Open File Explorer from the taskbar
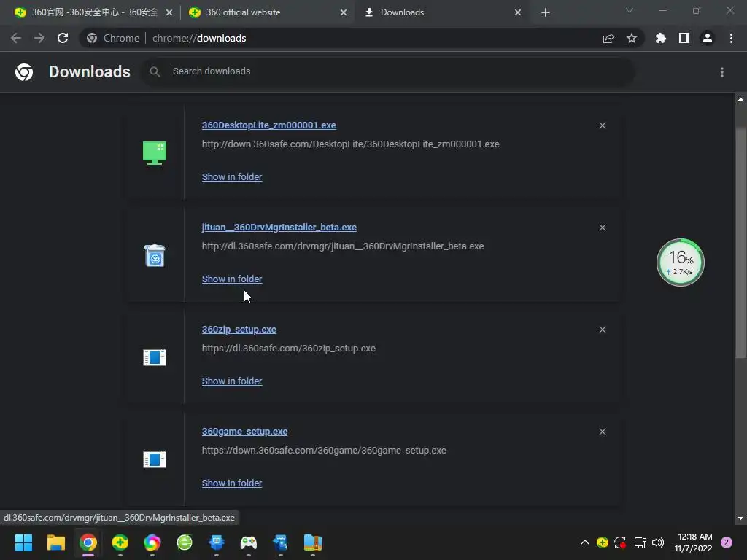The image size is (747, 560). pos(55,542)
